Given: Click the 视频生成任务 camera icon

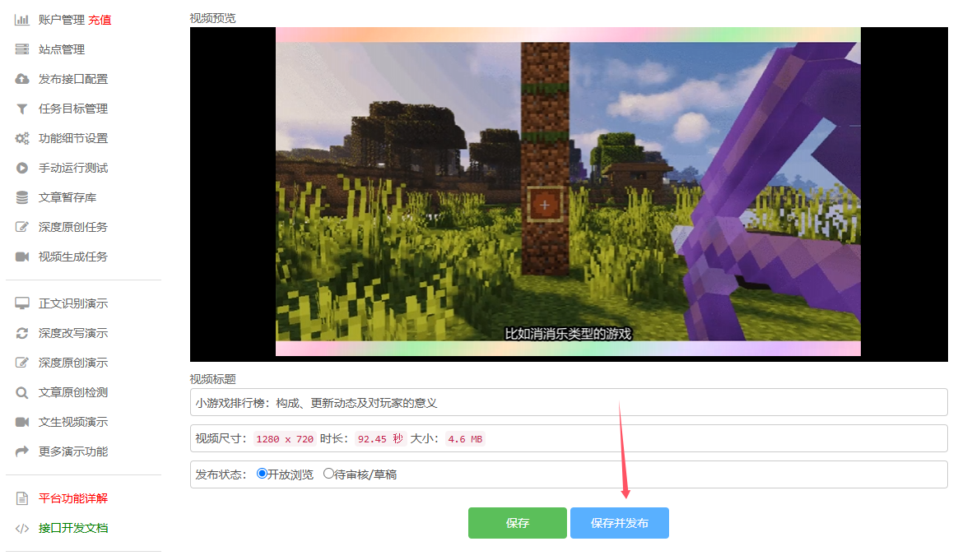Looking at the screenshot, I should [x=22, y=257].
